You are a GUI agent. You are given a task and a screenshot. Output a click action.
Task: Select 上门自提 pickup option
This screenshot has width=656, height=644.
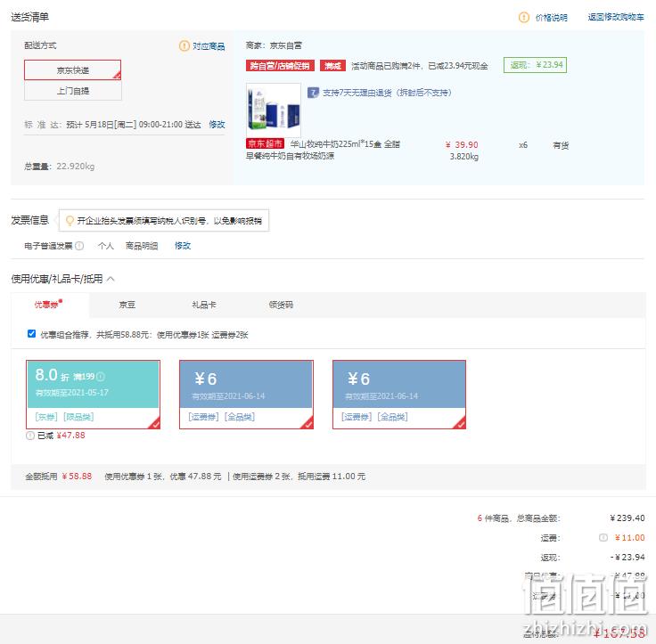point(73,91)
